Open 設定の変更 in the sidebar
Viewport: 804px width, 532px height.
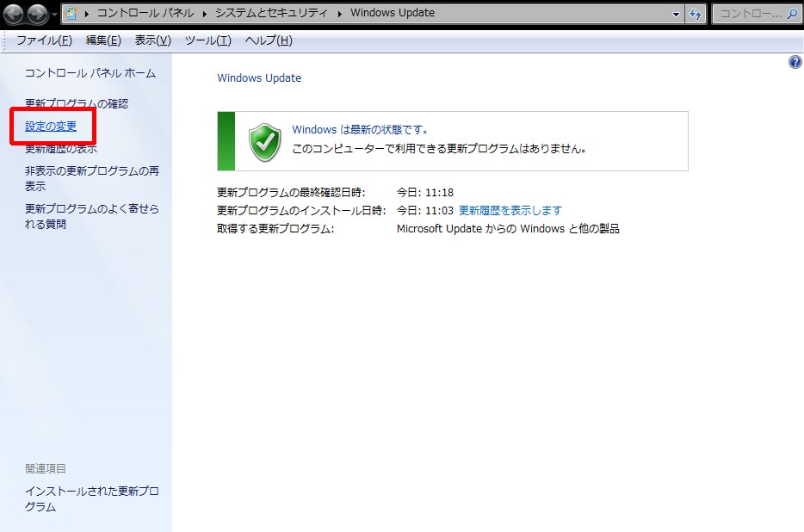[53, 125]
